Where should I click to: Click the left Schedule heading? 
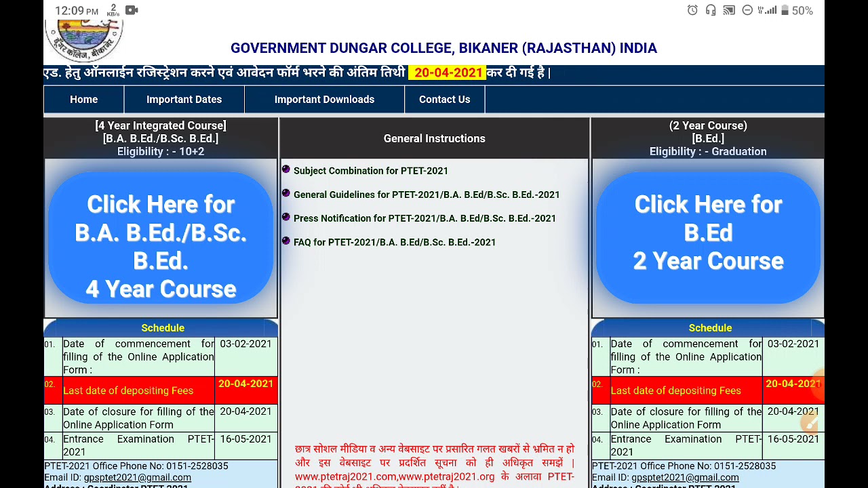(x=163, y=328)
